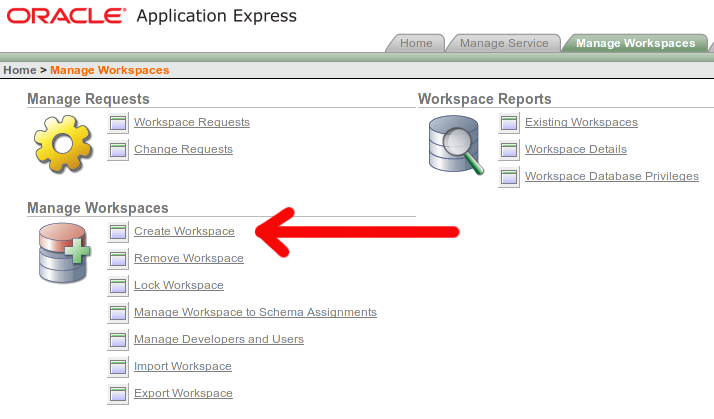Open the Workspace Details report
This screenshot has height=419, width=714.
pos(576,149)
